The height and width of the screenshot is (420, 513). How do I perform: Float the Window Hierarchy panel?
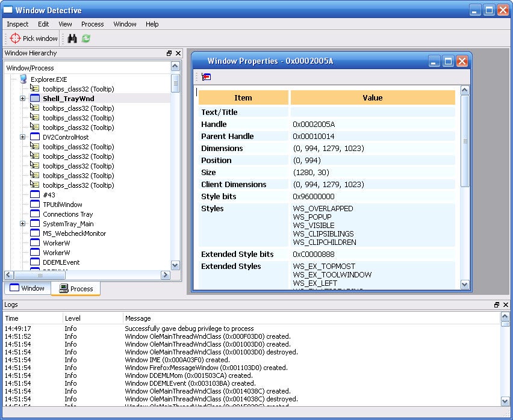[x=169, y=54]
